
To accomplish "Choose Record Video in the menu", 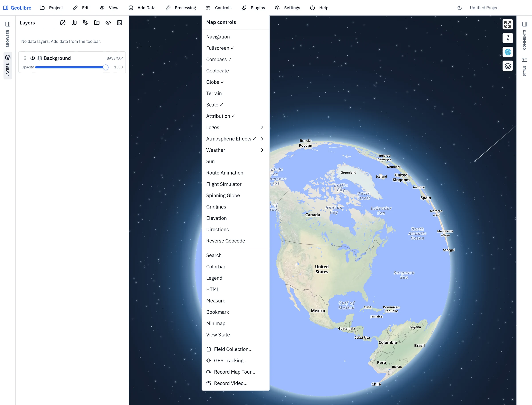I will tap(235, 383).
